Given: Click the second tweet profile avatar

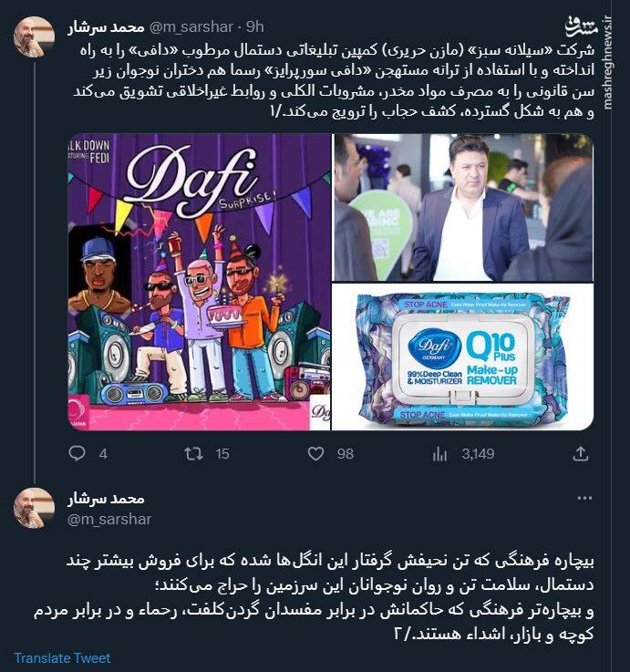Looking at the screenshot, I should coord(35,508).
